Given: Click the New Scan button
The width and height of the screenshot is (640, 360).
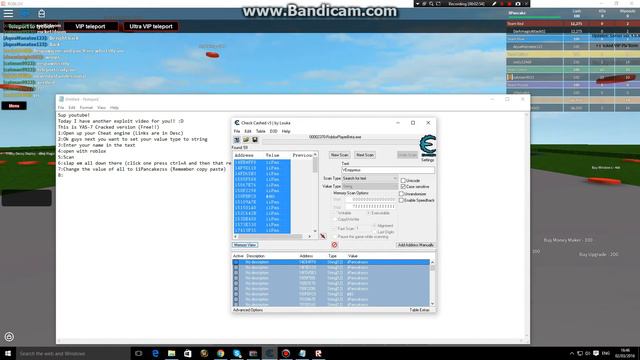Looking at the screenshot, I should (x=339, y=155).
